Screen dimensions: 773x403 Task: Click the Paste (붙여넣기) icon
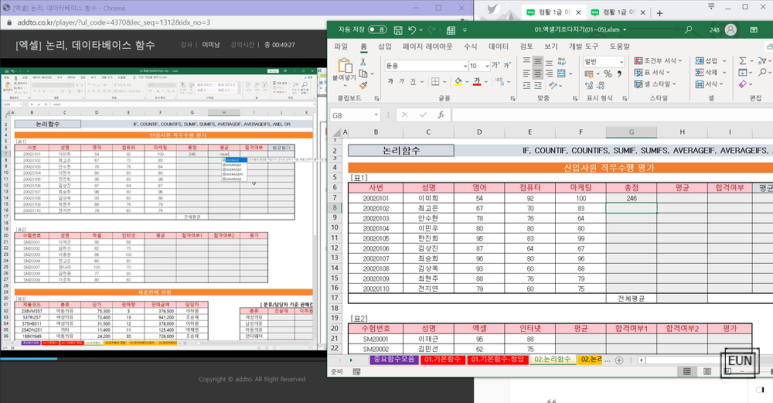(x=345, y=66)
